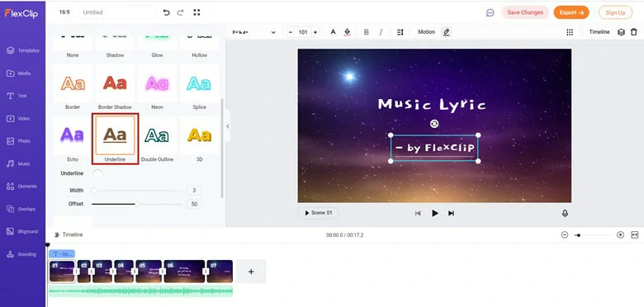This screenshot has height=307, width=644.
Task: Click the Export button
Action: 571,12
